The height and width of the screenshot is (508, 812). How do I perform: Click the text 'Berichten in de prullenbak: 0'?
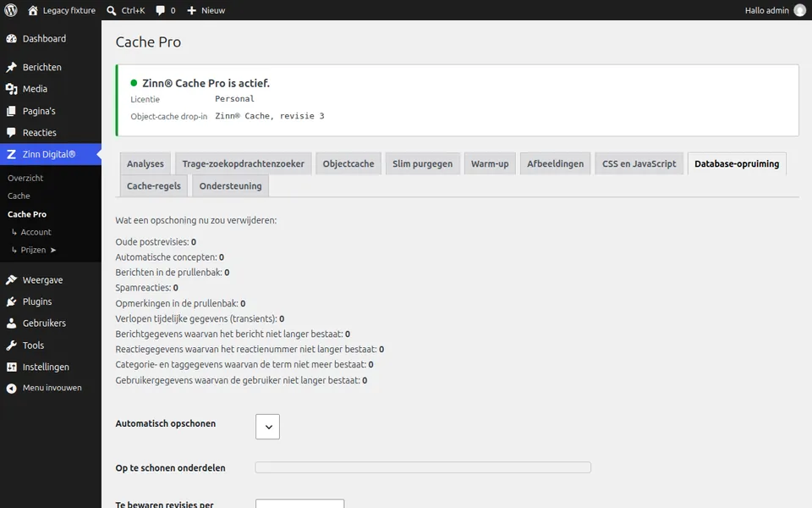173,273
